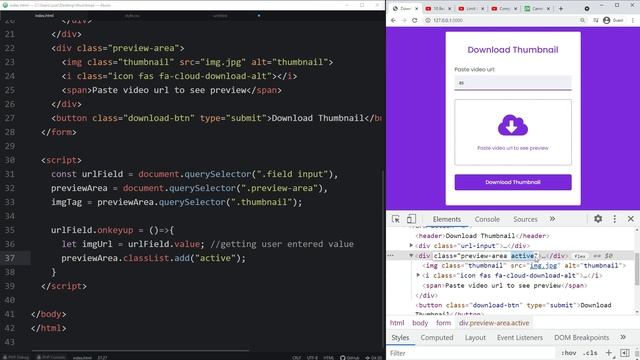Reload the browser page
Viewport: 640px width, 360px height.
[415, 20]
